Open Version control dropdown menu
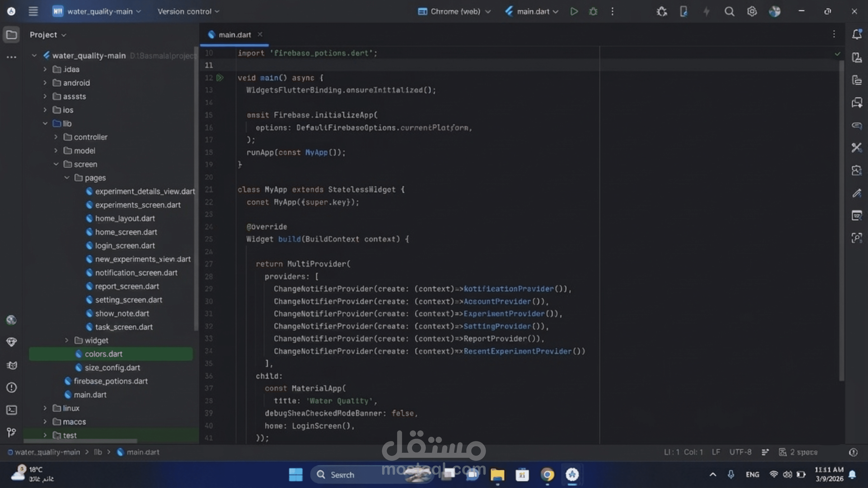 click(188, 11)
